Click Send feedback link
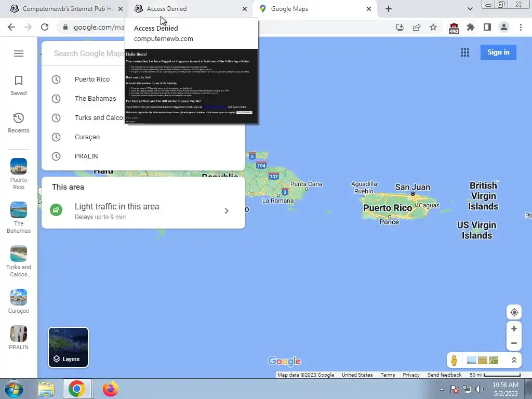 [x=444, y=375]
